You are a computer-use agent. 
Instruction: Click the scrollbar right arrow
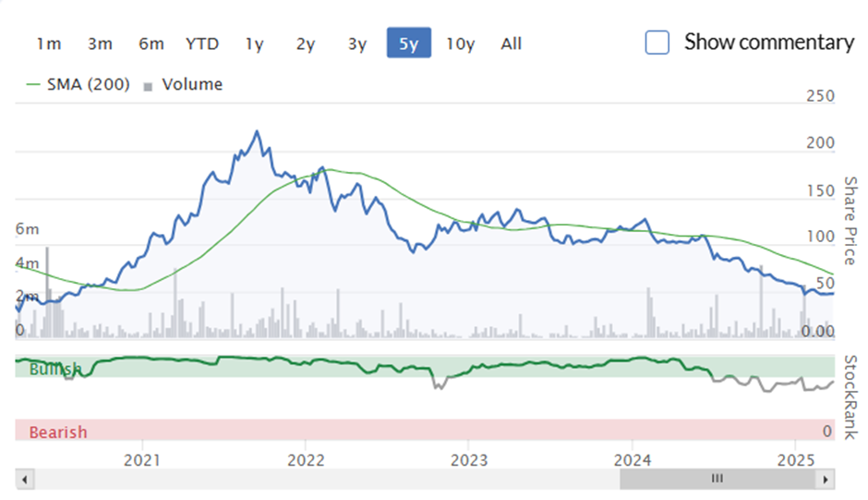click(x=826, y=479)
